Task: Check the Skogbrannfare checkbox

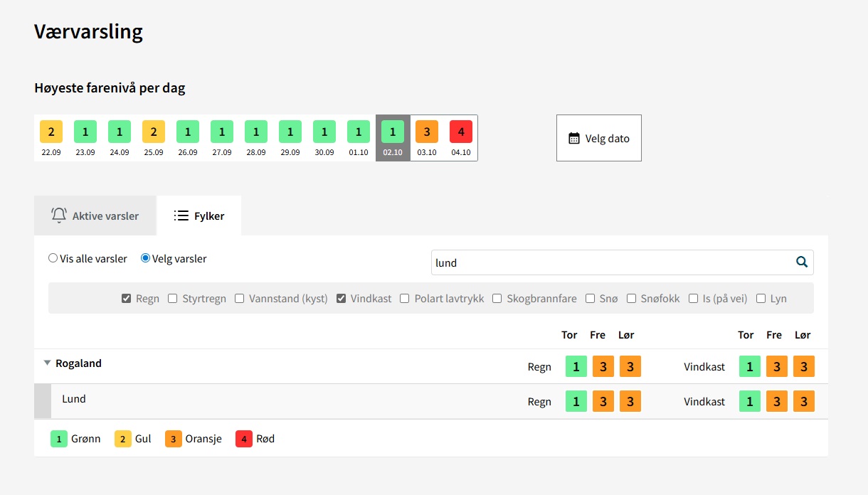Action: coord(497,299)
